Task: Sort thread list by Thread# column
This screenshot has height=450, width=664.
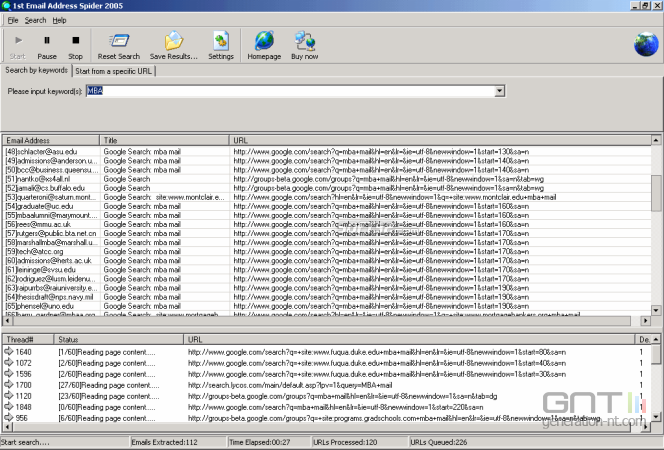Action: click(x=28, y=340)
